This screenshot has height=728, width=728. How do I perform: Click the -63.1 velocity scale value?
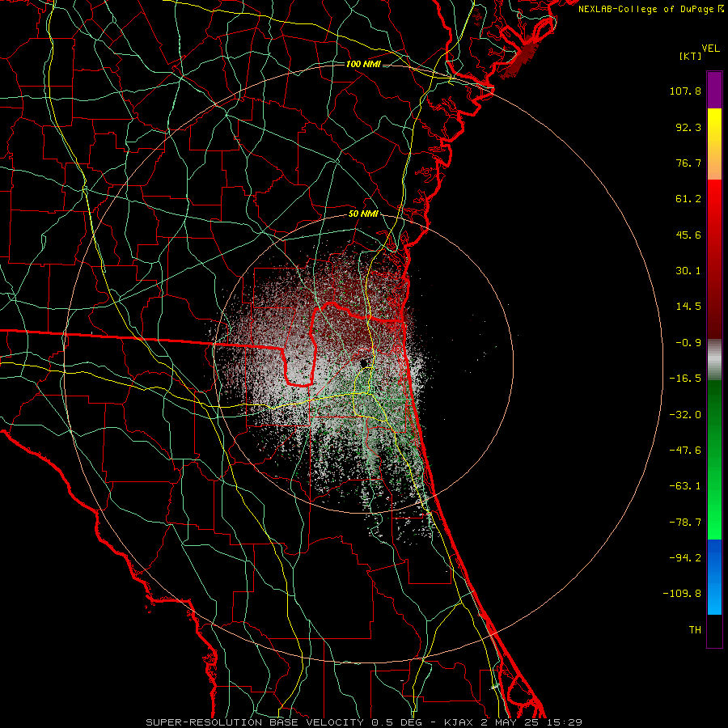point(685,486)
